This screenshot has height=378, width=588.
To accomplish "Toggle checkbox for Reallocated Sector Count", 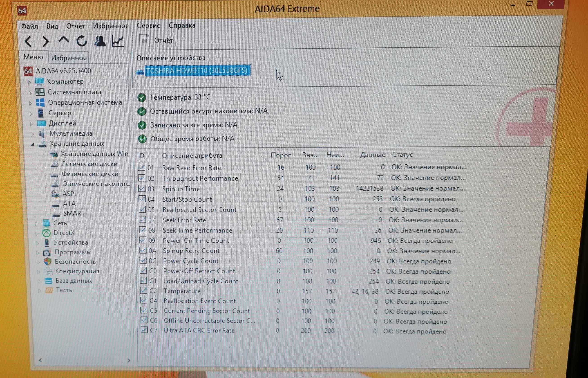I will click(142, 209).
